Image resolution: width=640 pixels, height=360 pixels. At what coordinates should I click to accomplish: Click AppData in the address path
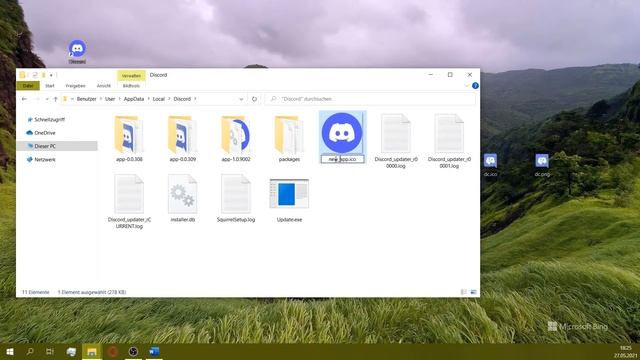point(134,99)
